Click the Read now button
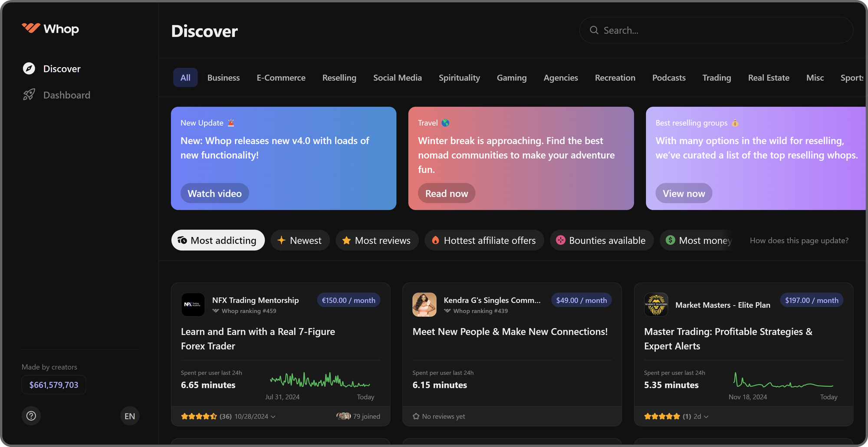This screenshot has height=447, width=868. point(447,193)
